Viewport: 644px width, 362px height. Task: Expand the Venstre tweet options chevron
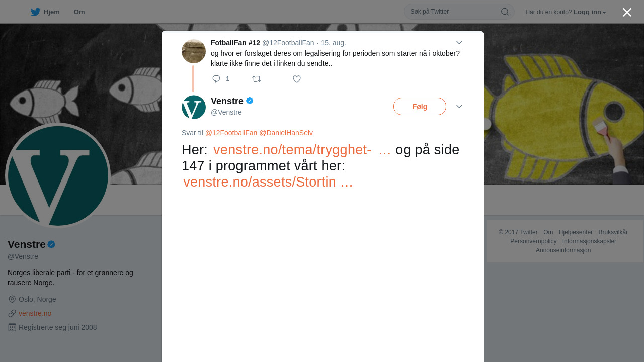(459, 107)
